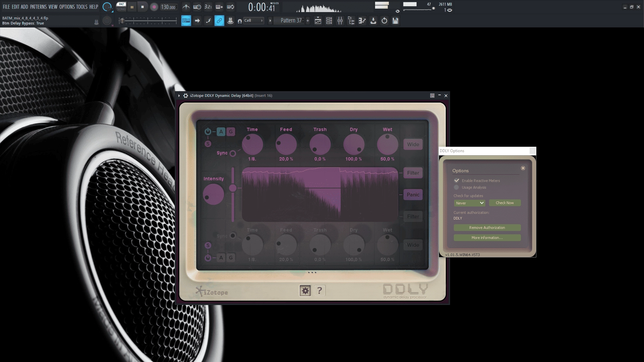Toggle top delay power button
Image resolution: width=644 pixels, height=362 pixels.
[208, 131]
